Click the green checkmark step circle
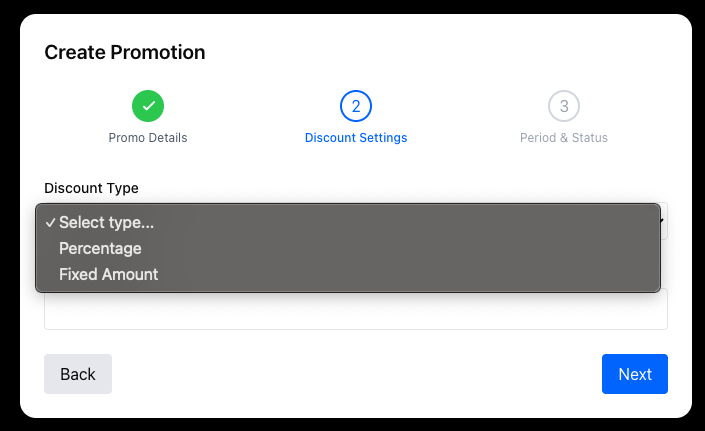Screen dimensions: 705x431 148,105
